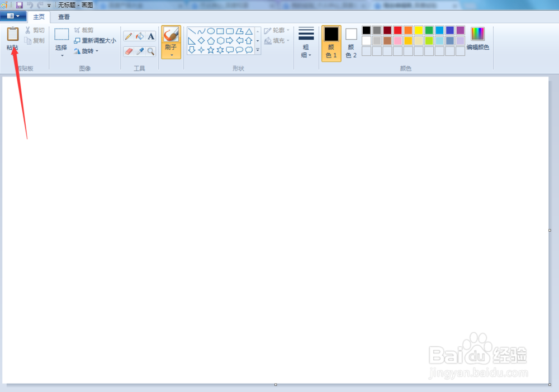Image resolution: width=559 pixels, height=392 pixels.
Task: Pick the Right arrow shape
Action: point(230,41)
